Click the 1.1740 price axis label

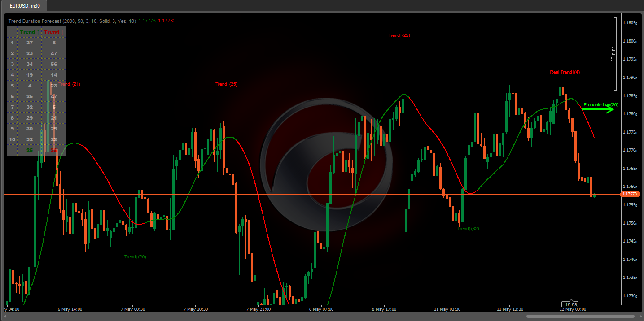pos(630,260)
